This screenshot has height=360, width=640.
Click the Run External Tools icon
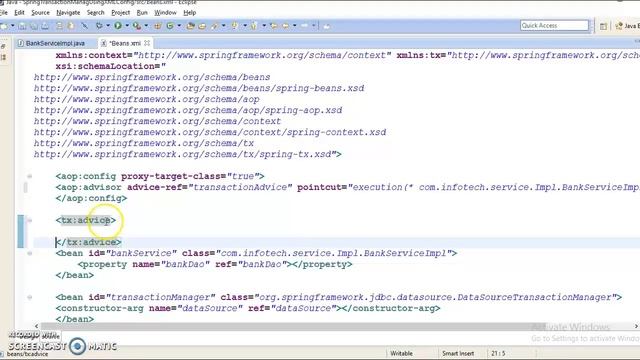point(137,26)
